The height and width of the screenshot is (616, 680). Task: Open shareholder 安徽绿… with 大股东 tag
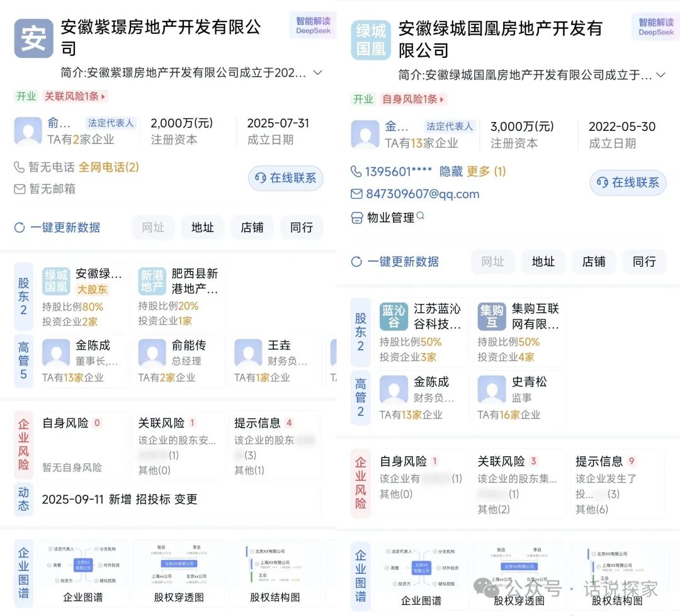tap(82, 298)
